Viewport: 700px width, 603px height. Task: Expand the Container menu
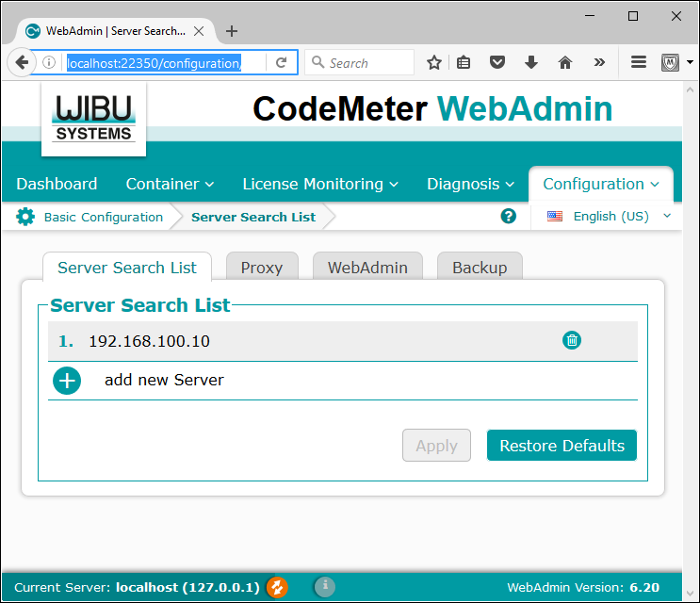coord(170,184)
